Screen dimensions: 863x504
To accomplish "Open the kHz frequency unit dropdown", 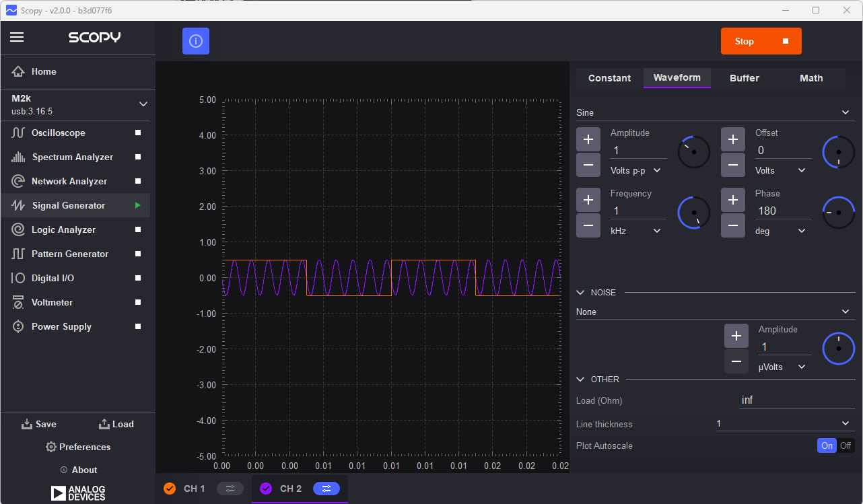I will click(636, 231).
